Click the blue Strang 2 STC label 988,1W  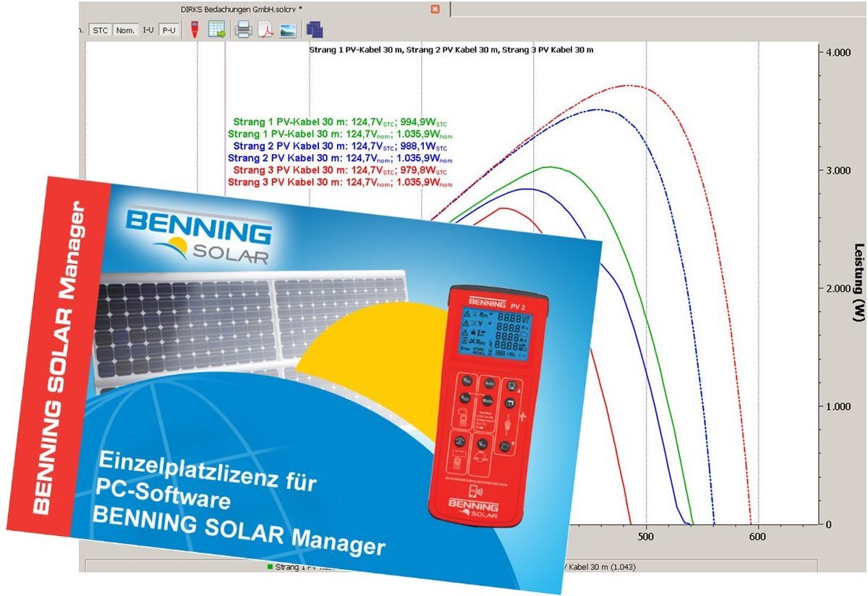(340, 146)
